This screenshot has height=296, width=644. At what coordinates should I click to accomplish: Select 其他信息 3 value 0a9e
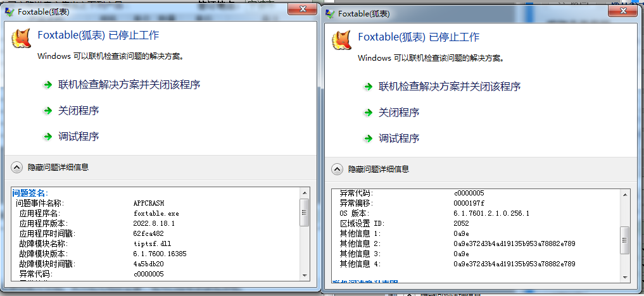pos(461,254)
